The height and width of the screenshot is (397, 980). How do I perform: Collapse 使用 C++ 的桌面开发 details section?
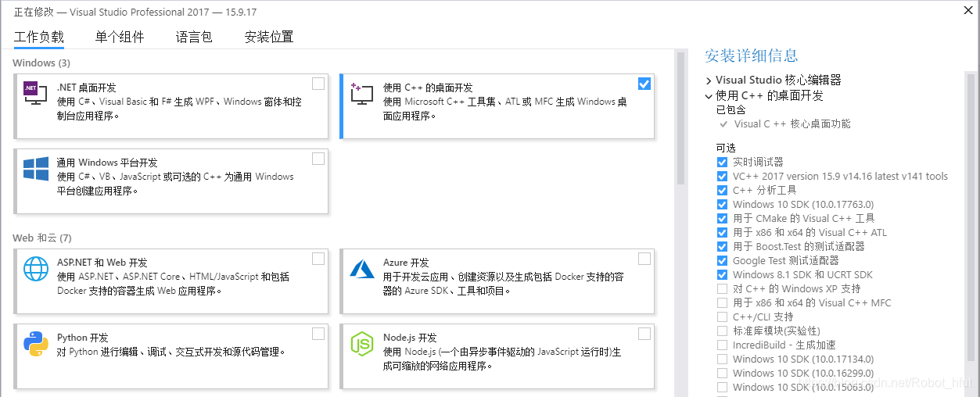pyautogui.click(x=709, y=96)
